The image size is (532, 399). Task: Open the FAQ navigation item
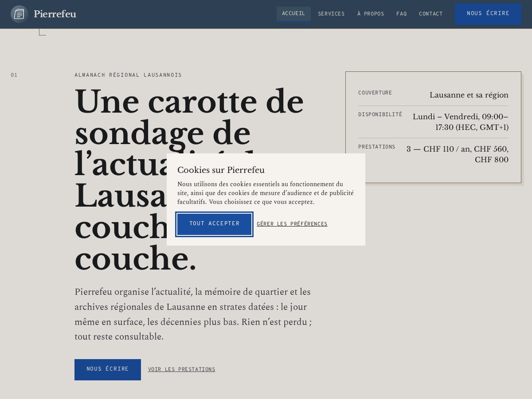point(402,14)
